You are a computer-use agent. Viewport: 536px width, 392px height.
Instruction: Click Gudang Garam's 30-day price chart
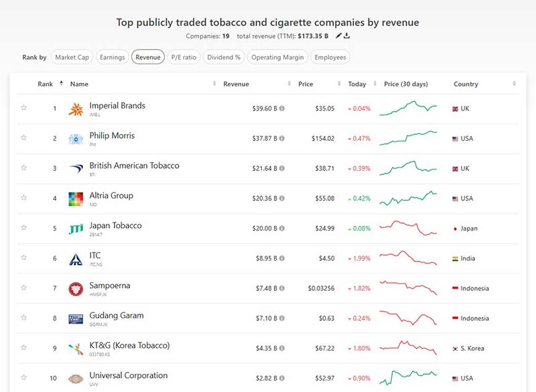408,318
